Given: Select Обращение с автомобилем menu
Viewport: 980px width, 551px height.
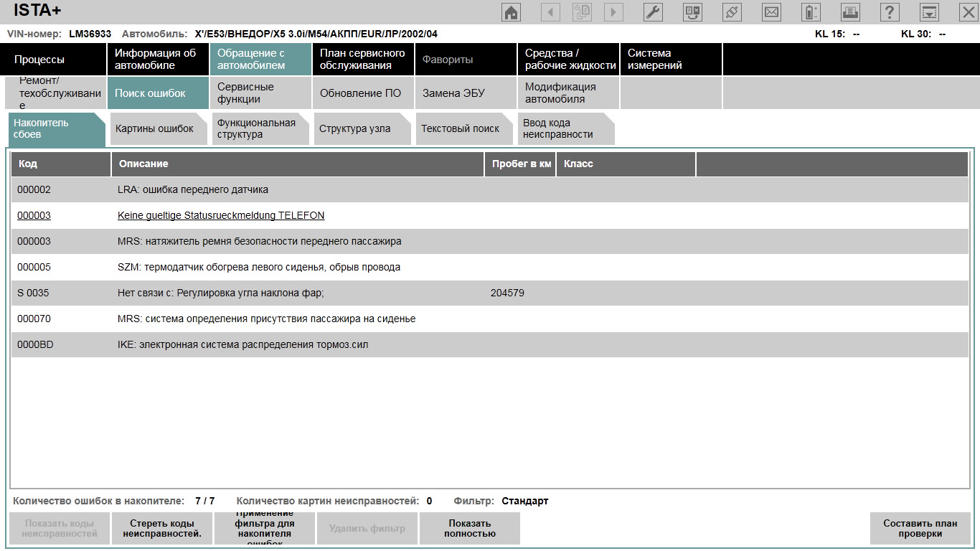Looking at the screenshot, I should (260, 59).
